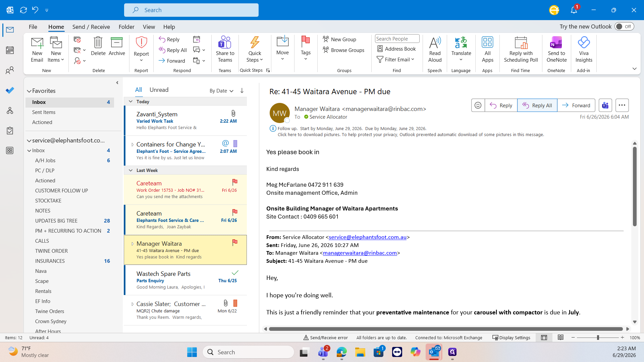Click the zoom slider handle in status bar

coord(598,338)
